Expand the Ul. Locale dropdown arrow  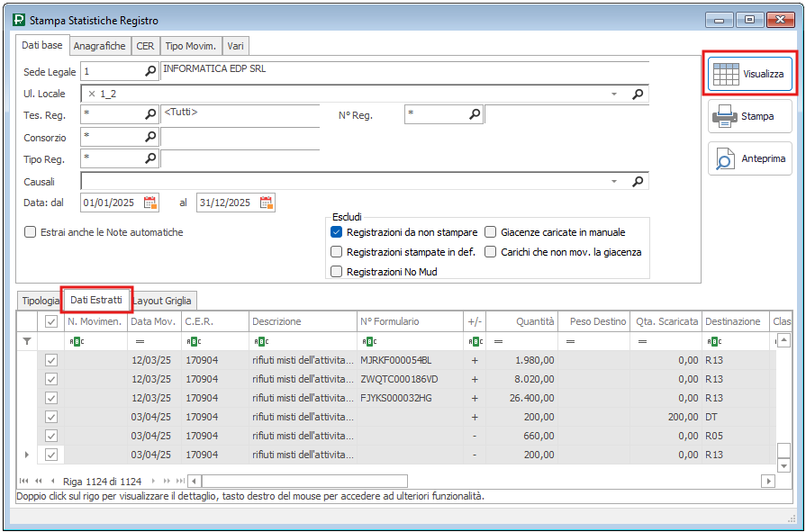tap(614, 94)
